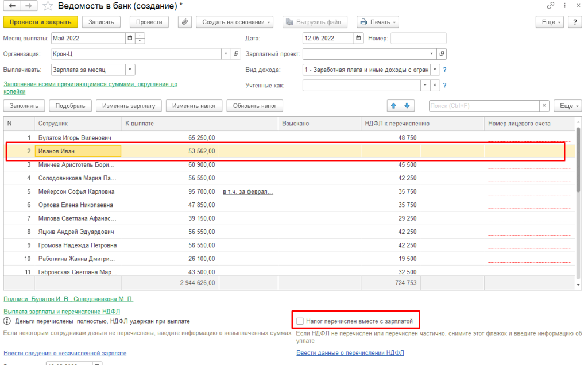Click the Провести и закрыть button
588x365 pixels.
(41, 22)
